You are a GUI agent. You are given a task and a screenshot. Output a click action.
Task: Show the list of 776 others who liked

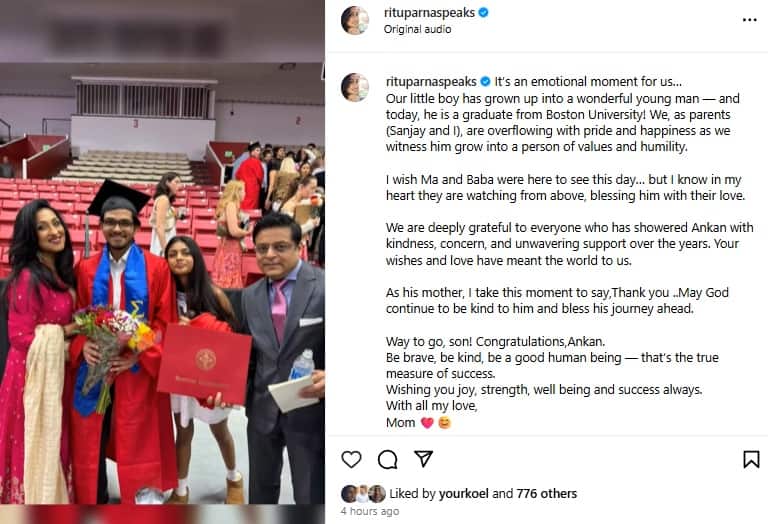click(x=547, y=494)
